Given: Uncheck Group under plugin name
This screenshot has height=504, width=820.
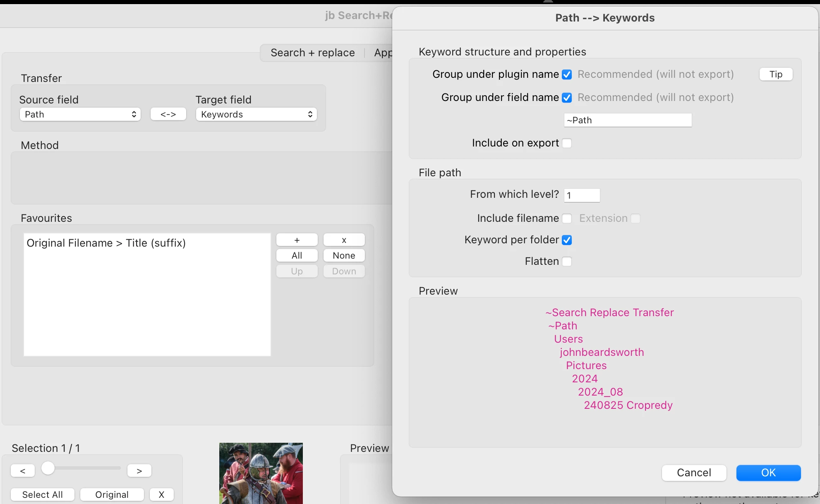Looking at the screenshot, I should click(567, 74).
